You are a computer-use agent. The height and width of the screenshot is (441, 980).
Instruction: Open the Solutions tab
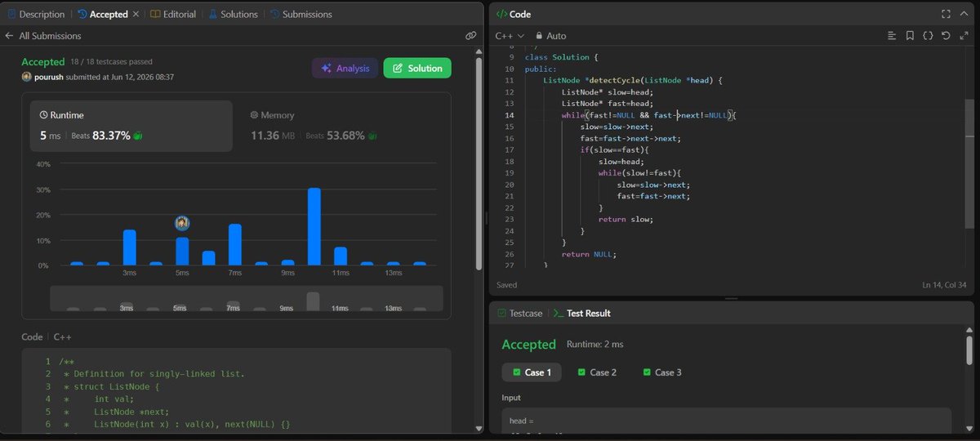233,14
